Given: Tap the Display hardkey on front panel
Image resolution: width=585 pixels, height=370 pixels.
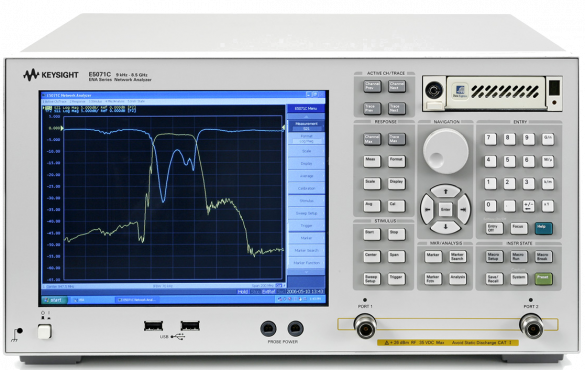Looking at the screenshot, I should [396, 184].
